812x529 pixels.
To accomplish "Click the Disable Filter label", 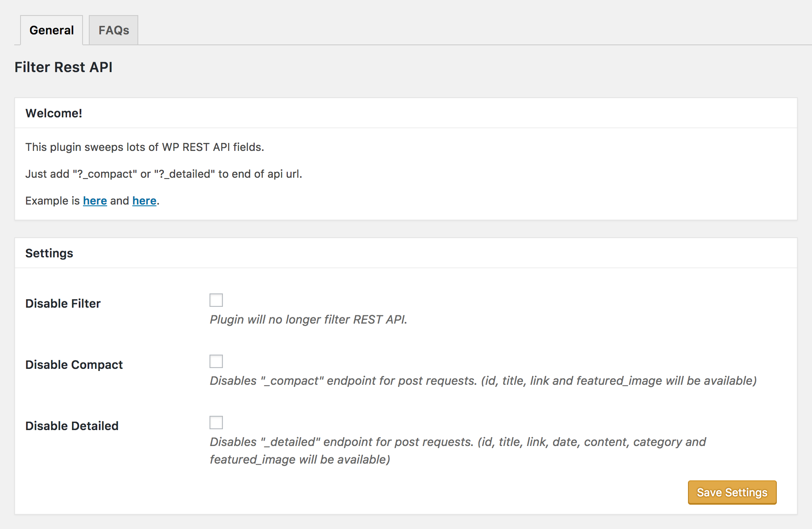I will (x=63, y=303).
